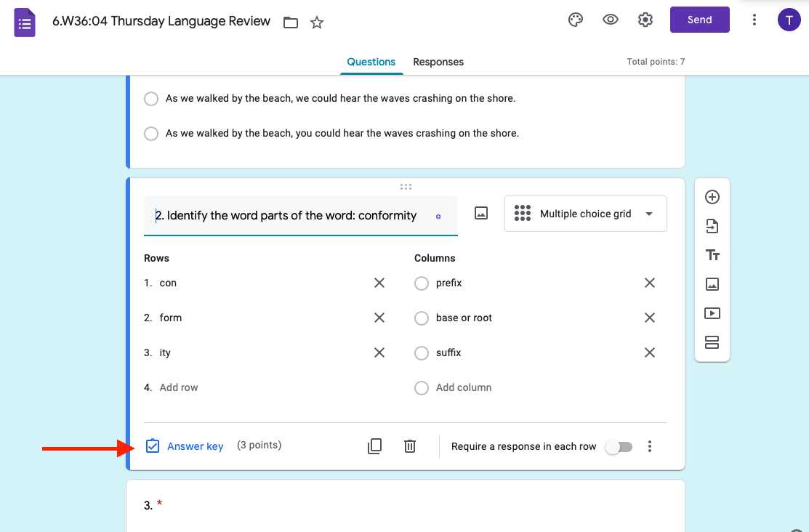This screenshot has width=809, height=532.
Task: Switch to the Questions tab
Action: pyautogui.click(x=371, y=62)
